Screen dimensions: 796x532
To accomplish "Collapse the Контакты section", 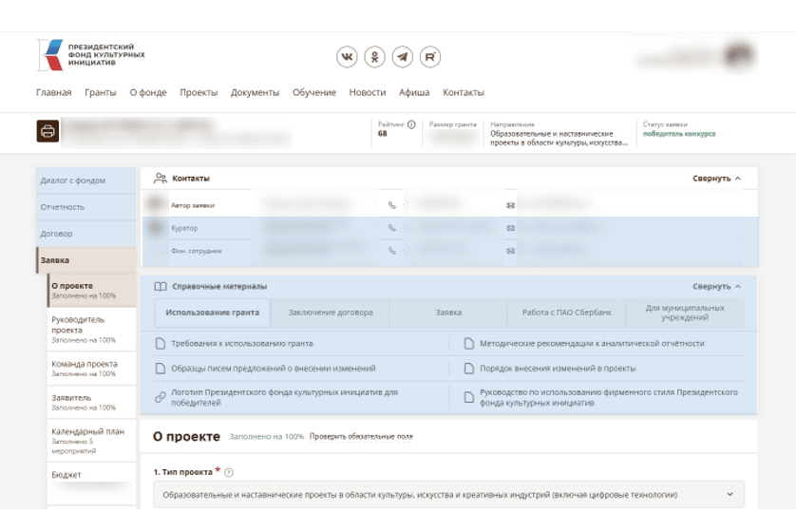I will [716, 179].
